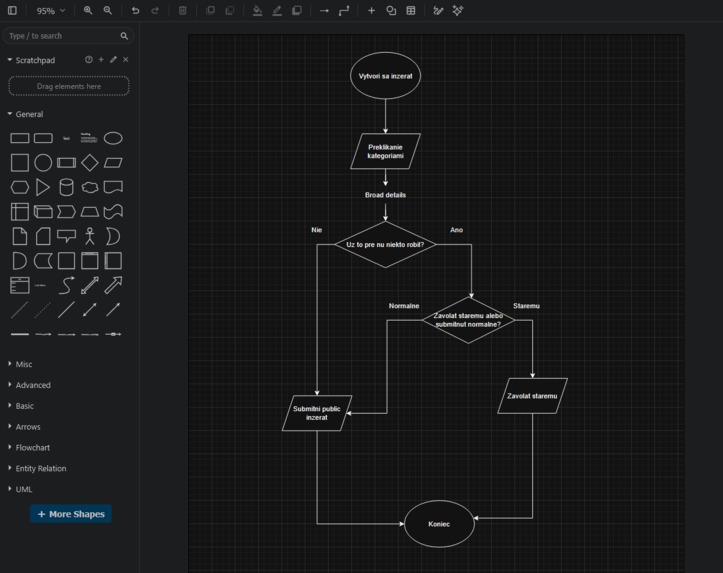Select the Zavolat staremu parallelogram
Viewport: 723px width, 573px height.
tap(532, 396)
